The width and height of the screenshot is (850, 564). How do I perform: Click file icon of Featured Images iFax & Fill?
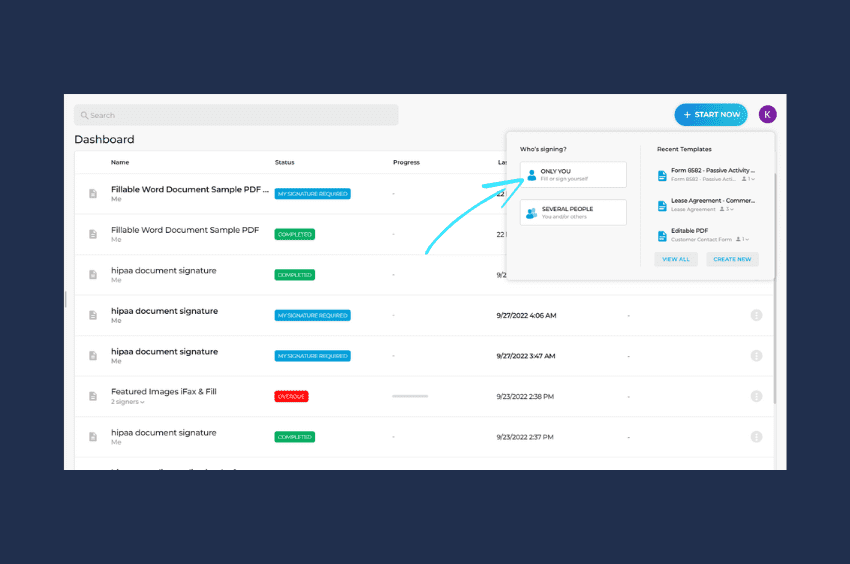93,396
